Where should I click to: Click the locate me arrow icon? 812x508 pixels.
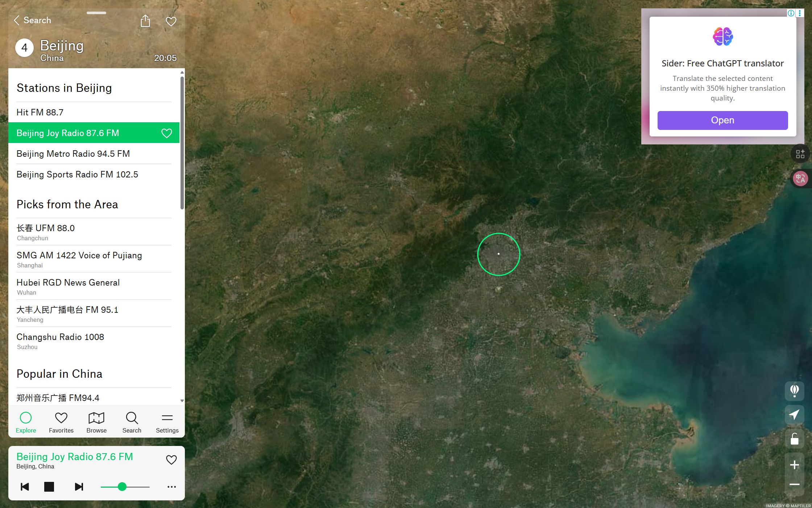coord(794,415)
